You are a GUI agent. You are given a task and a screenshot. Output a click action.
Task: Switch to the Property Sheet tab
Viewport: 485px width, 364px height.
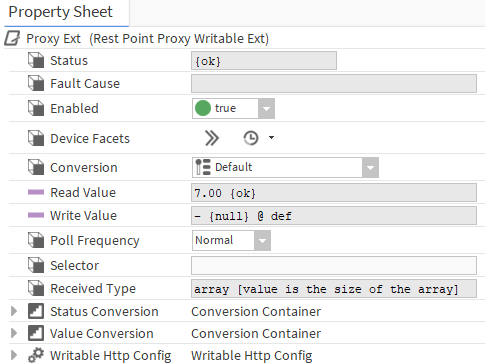(66, 13)
